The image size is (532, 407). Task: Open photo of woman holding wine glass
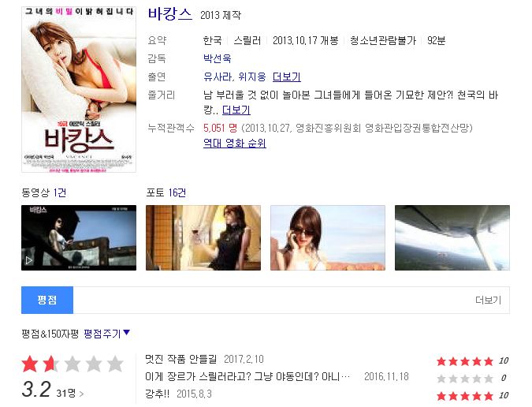(x=203, y=237)
